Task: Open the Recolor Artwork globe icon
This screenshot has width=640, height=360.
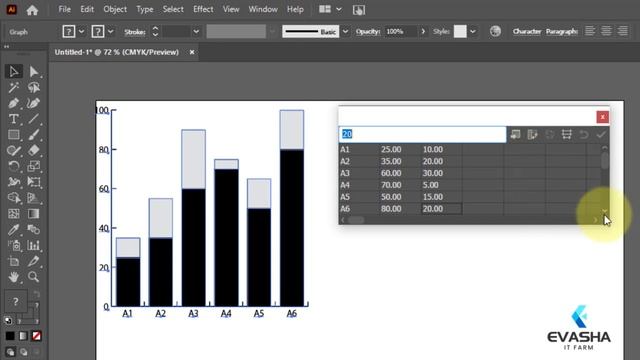Action: [495, 31]
